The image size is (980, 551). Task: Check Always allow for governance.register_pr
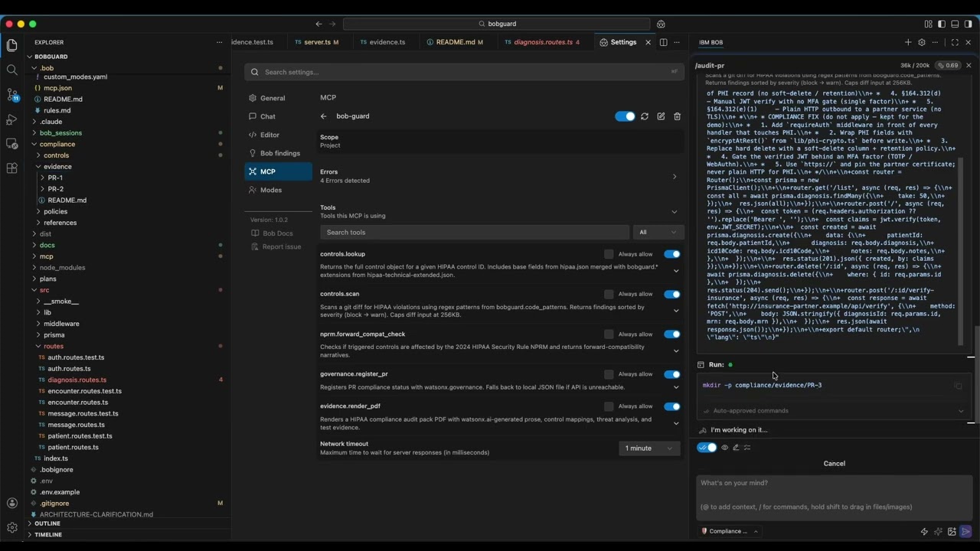pos(609,374)
